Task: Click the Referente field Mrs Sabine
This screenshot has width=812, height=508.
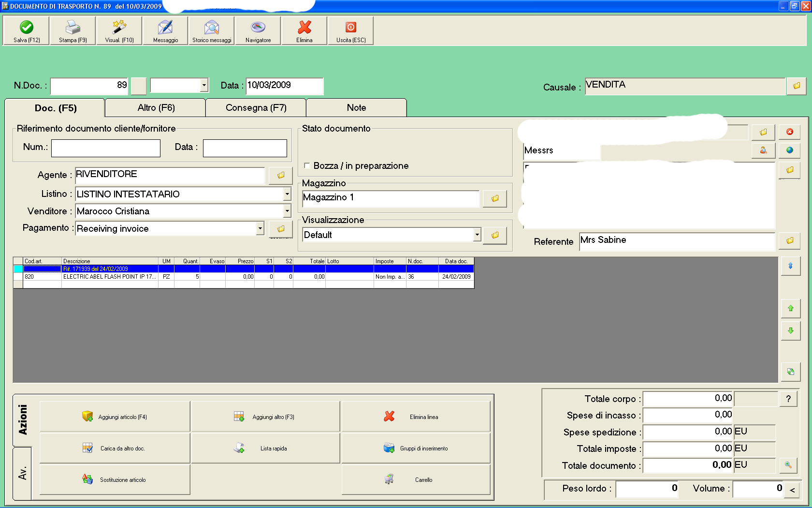Action: pyautogui.click(x=677, y=241)
